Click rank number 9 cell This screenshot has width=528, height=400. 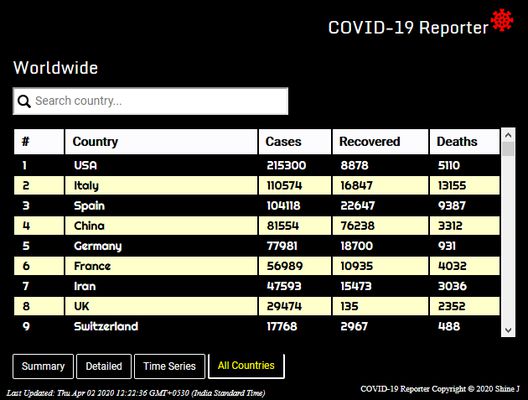pyautogui.click(x=39, y=326)
